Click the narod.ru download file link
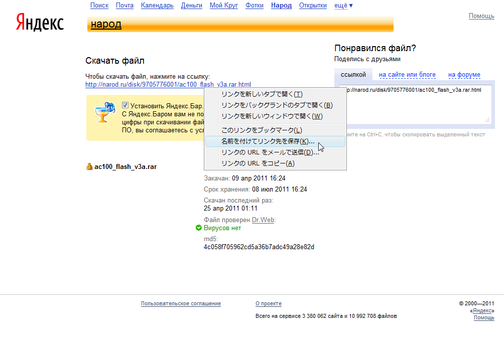This screenshot has height=363, width=504. (x=168, y=84)
